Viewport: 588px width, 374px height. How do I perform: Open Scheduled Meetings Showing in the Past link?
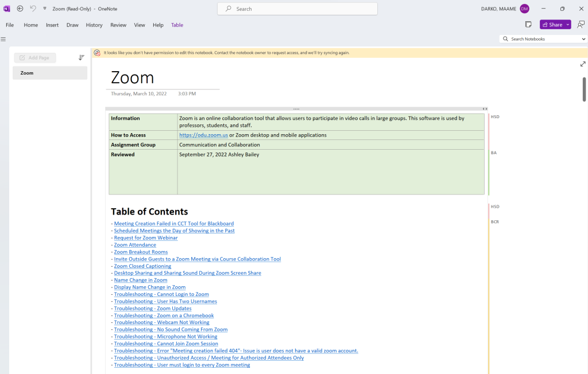(175, 231)
